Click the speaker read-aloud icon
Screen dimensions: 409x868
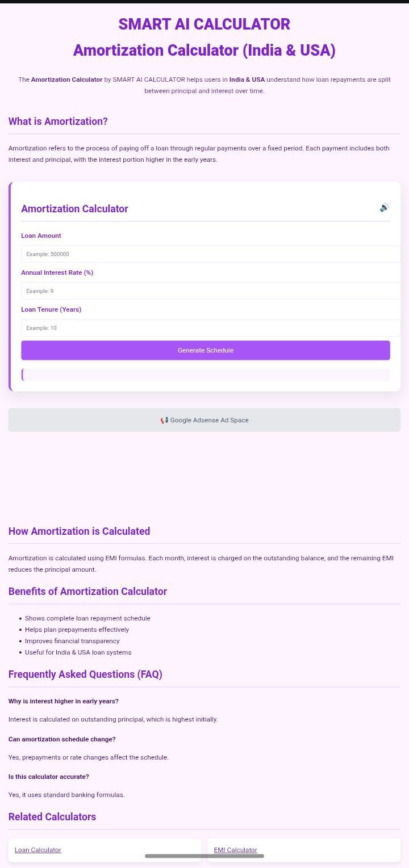pos(385,207)
